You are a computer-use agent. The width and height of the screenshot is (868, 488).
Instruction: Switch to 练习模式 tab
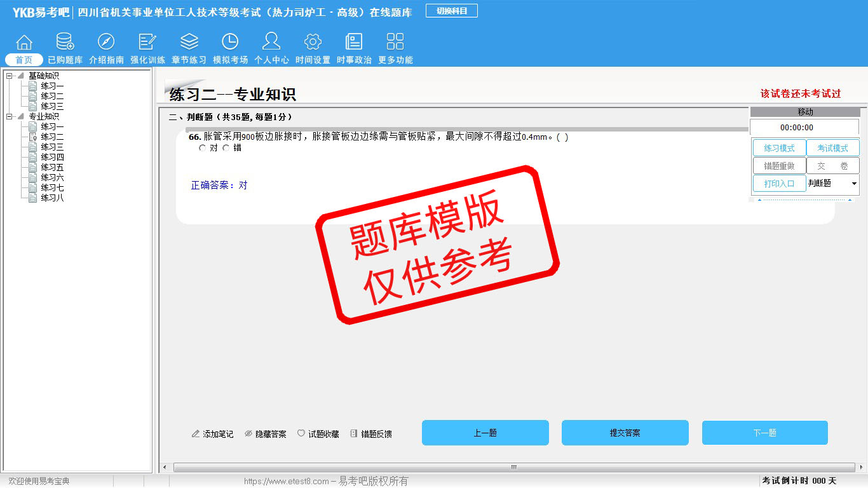(x=779, y=148)
